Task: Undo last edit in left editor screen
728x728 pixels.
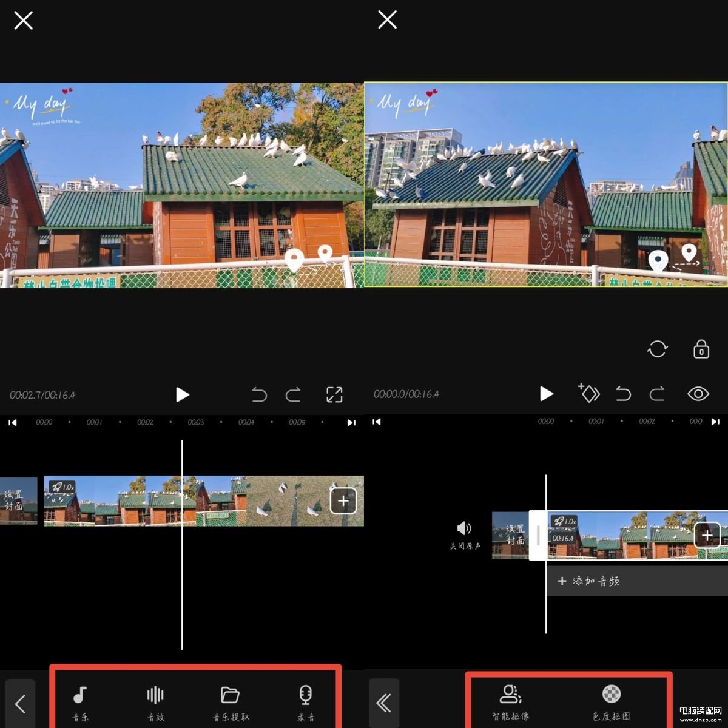Action: coord(259,395)
